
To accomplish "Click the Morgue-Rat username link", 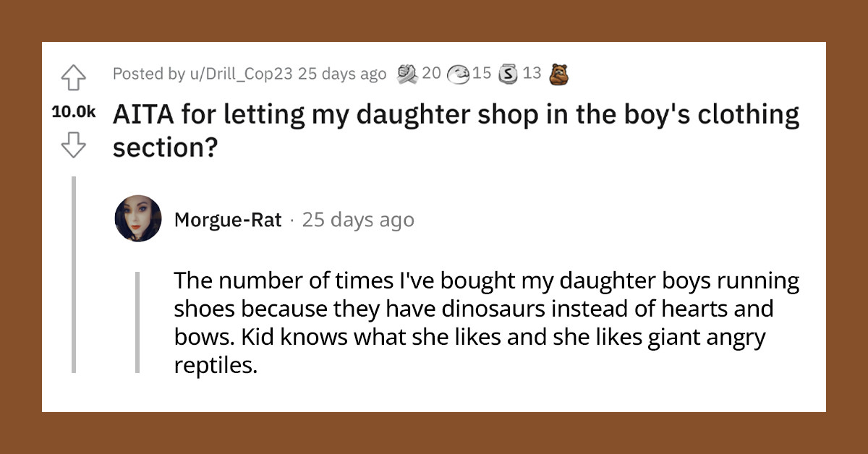I will pyautogui.click(x=228, y=219).
